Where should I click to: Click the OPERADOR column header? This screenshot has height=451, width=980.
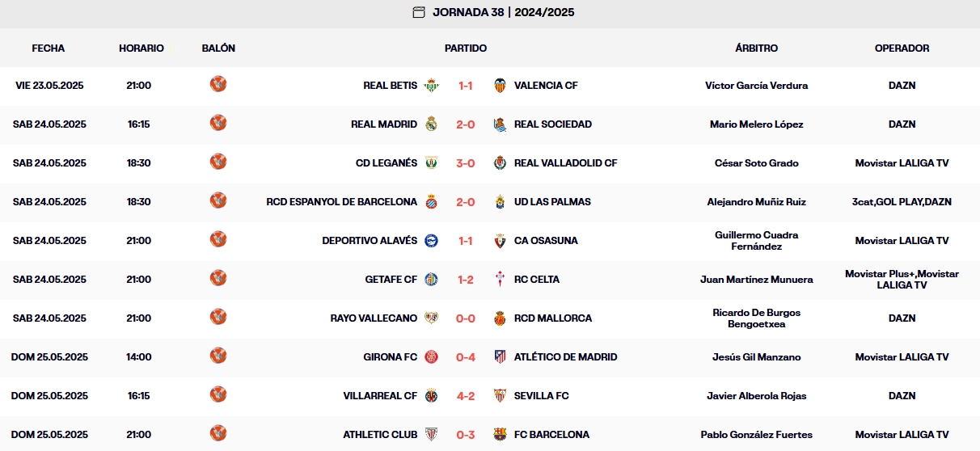coord(902,48)
